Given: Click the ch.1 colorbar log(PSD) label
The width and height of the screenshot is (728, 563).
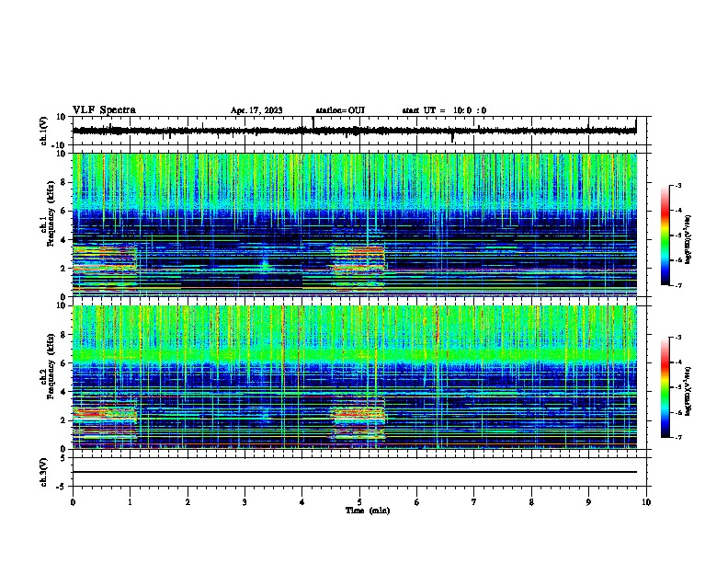Looking at the screenshot, I should click(x=688, y=239).
